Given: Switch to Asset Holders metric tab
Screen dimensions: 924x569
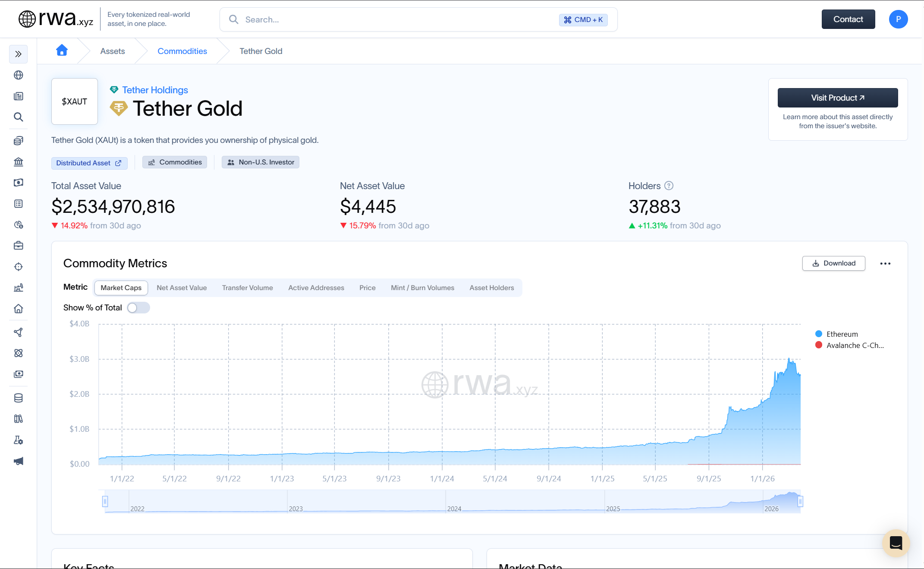Looking at the screenshot, I should pyautogui.click(x=491, y=288).
